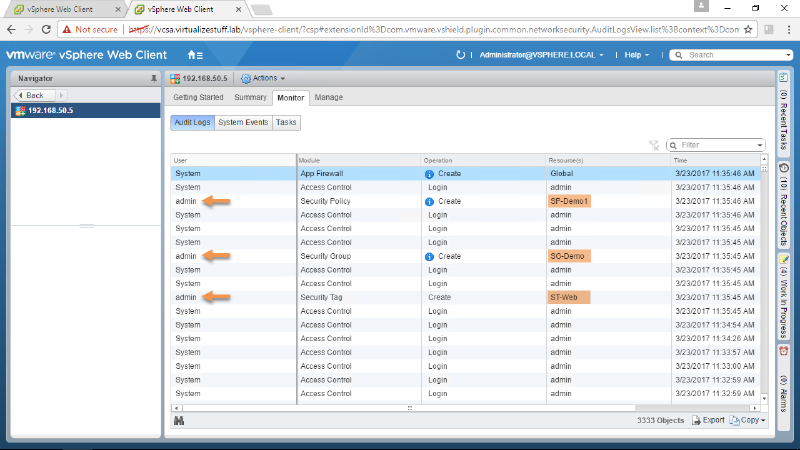Click into the Filter input field
Image resolution: width=800 pixels, height=450 pixels.
click(717, 145)
